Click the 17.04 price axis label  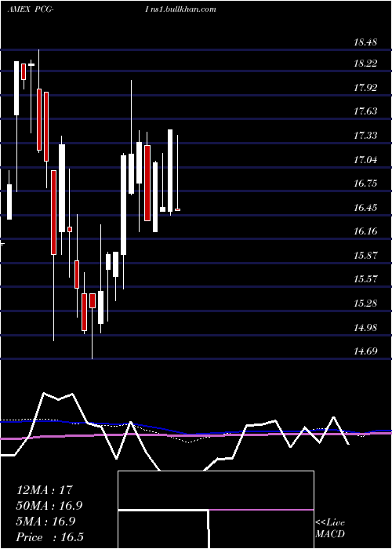tap(365, 160)
